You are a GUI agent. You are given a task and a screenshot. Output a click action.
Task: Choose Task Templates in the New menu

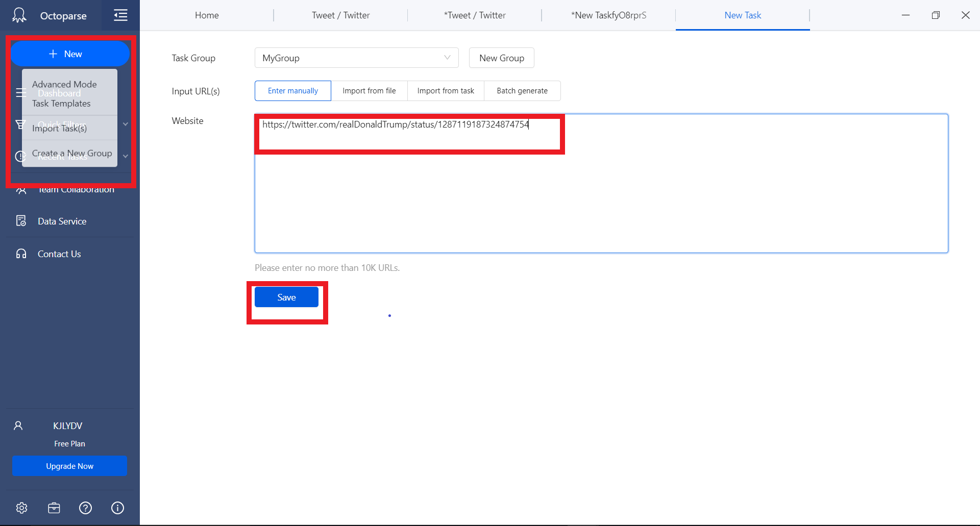click(61, 104)
